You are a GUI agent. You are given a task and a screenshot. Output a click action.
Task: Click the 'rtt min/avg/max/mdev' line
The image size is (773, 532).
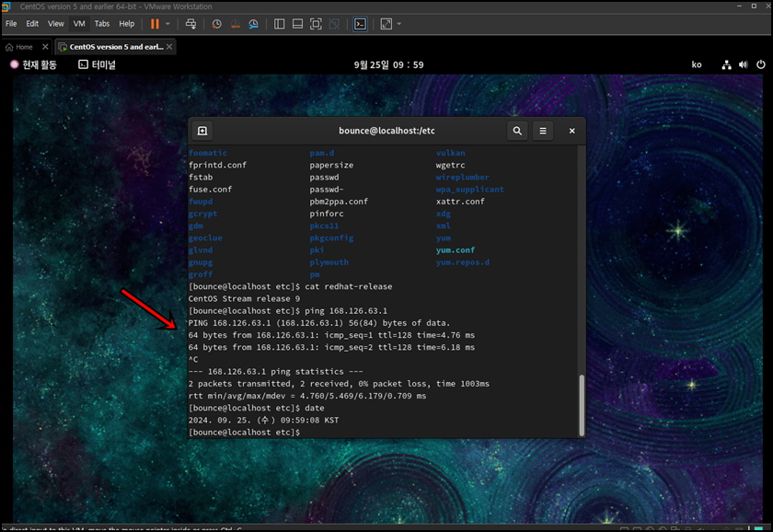click(x=307, y=396)
